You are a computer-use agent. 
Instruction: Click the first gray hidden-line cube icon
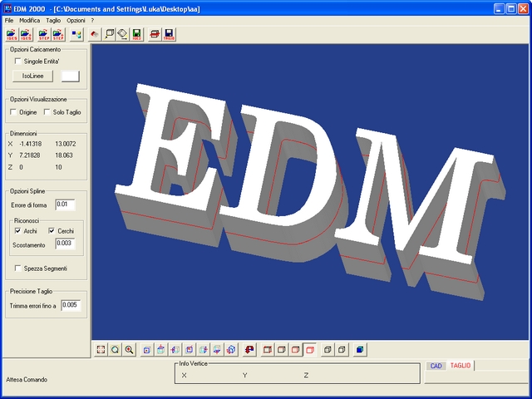click(328, 349)
